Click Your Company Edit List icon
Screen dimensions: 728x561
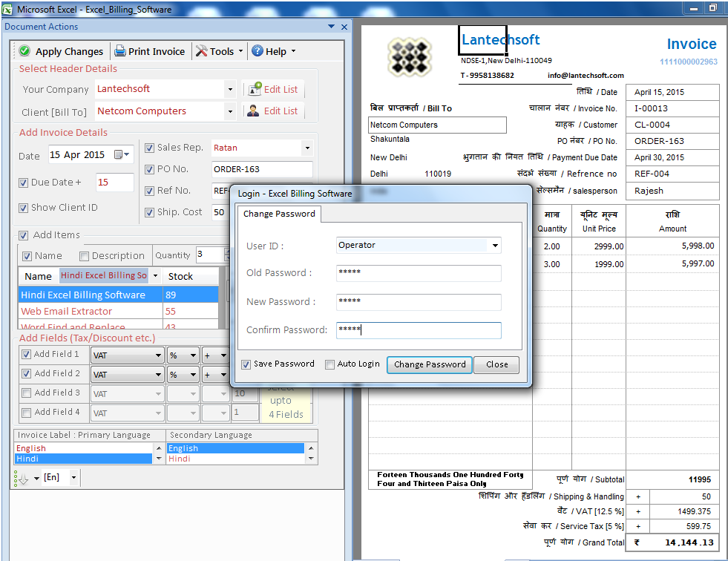coord(255,89)
